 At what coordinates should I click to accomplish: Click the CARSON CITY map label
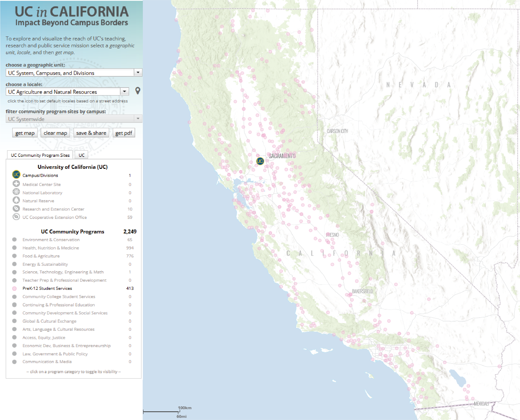pyautogui.click(x=337, y=131)
